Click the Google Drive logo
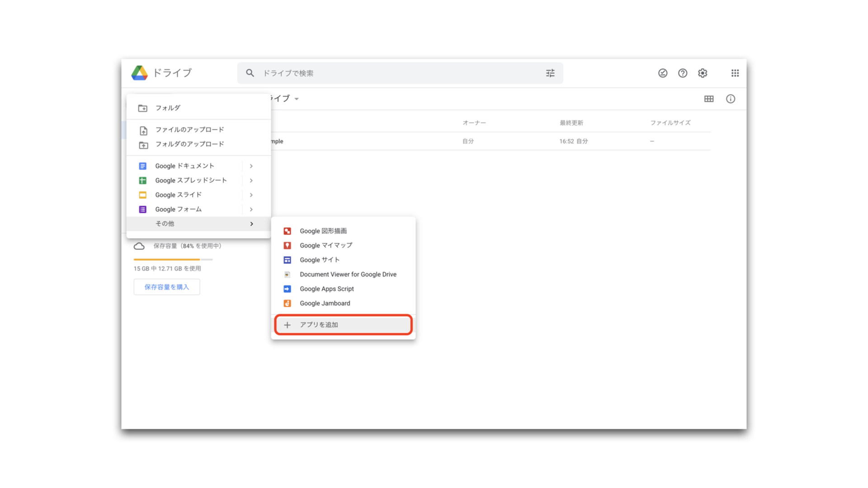The height and width of the screenshot is (488, 868). 140,73
